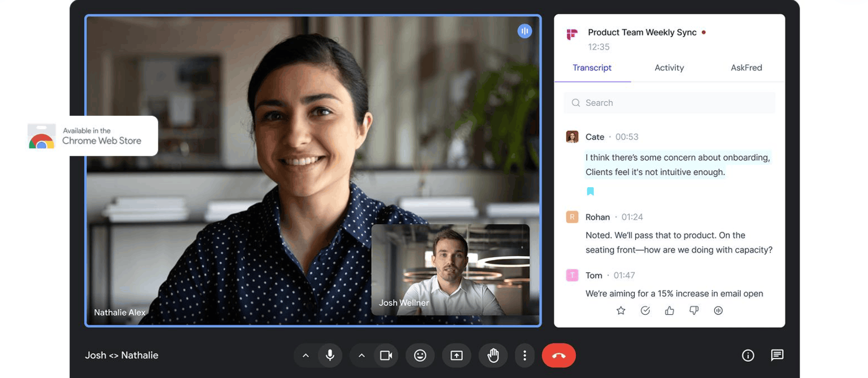Click thumbs up on Tom's transcript line
This screenshot has height=378, width=868.
coord(669,311)
